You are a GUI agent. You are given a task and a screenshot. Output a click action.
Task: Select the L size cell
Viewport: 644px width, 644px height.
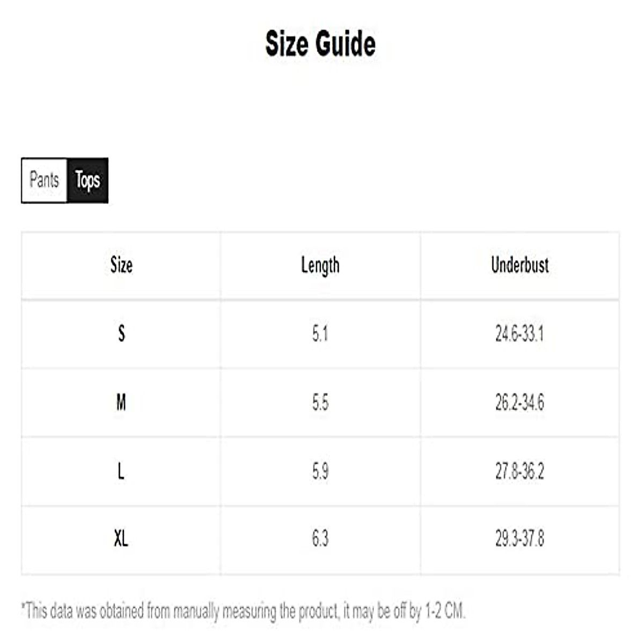tap(121, 471)
